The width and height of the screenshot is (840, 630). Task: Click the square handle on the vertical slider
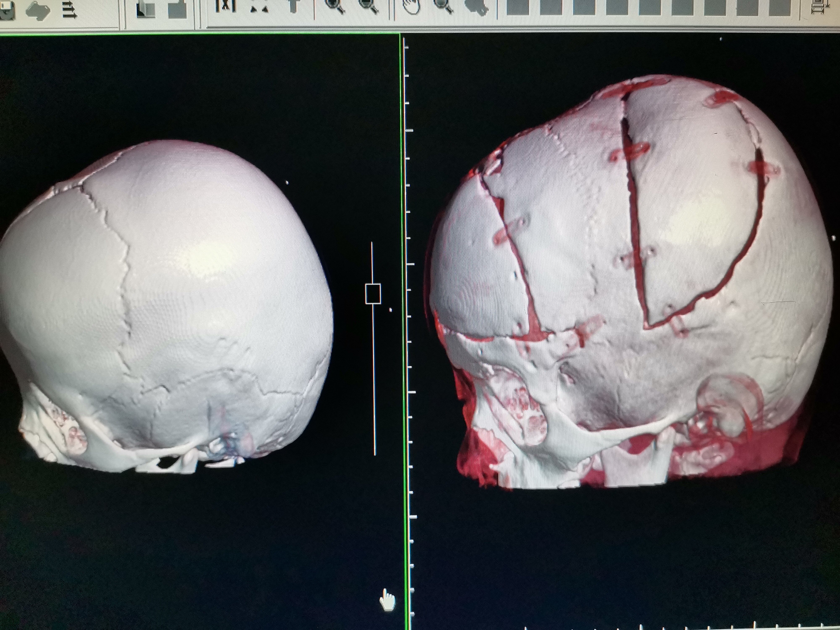(x=373, y=294)
